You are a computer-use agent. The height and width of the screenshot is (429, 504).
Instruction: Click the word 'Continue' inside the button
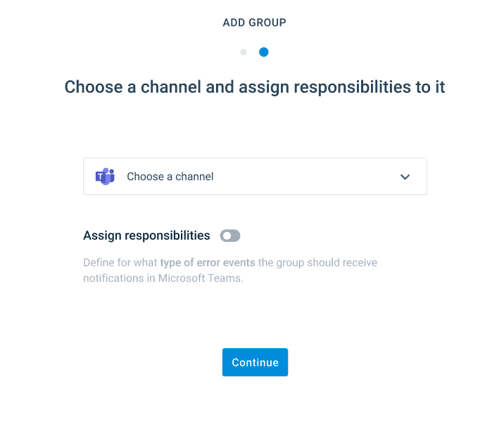(x=255, y=363)
